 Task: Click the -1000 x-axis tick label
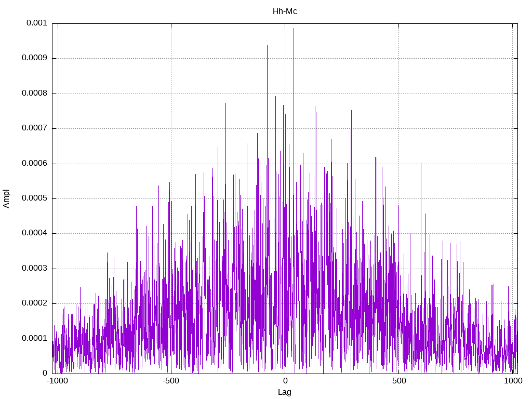57,381
